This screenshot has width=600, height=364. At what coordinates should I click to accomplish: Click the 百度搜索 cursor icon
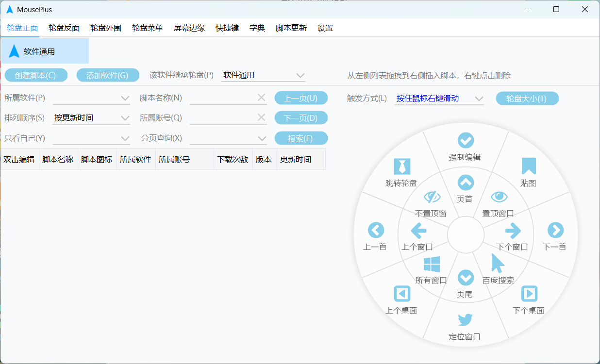498,264
